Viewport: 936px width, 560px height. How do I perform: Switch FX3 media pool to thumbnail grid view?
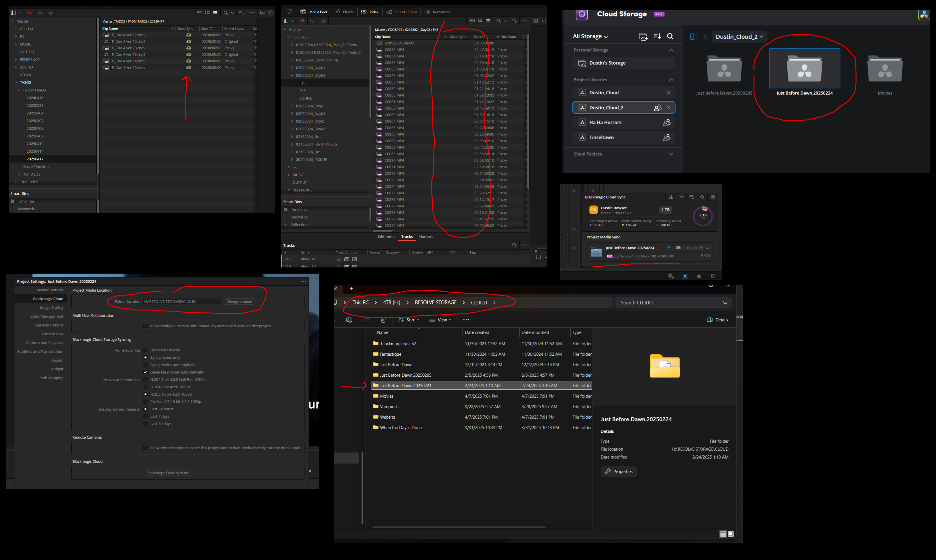pyautogui.click(x=480, y=21)
